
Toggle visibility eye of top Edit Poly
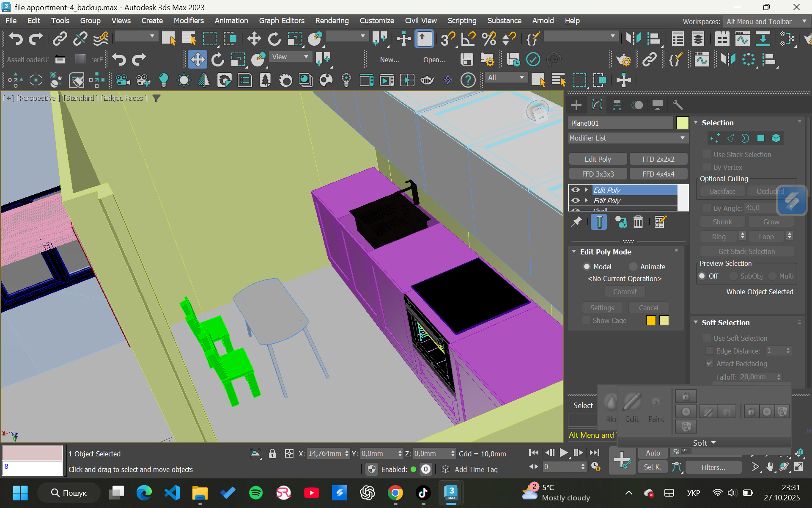pos(576,190)
